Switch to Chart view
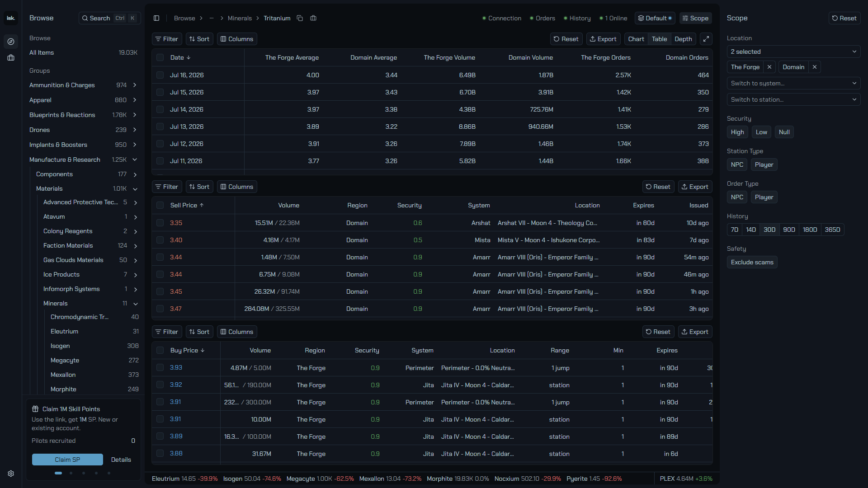 [x=636, y=39]
